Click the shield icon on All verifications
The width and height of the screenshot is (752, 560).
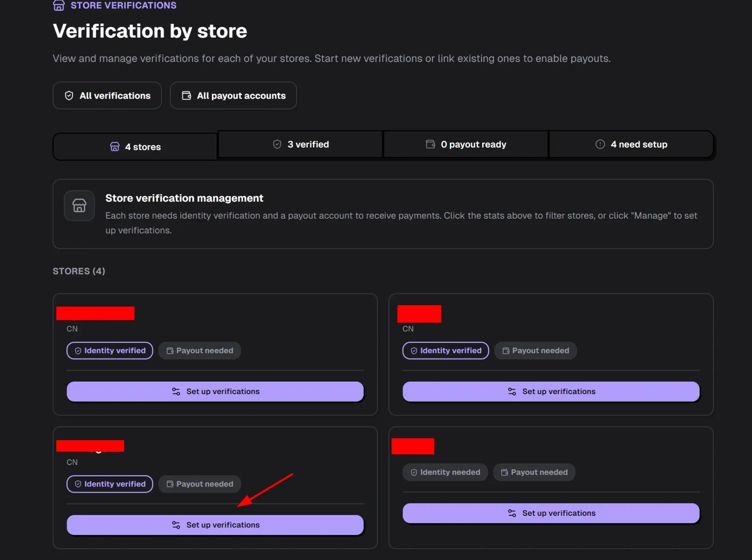[69, 95]
